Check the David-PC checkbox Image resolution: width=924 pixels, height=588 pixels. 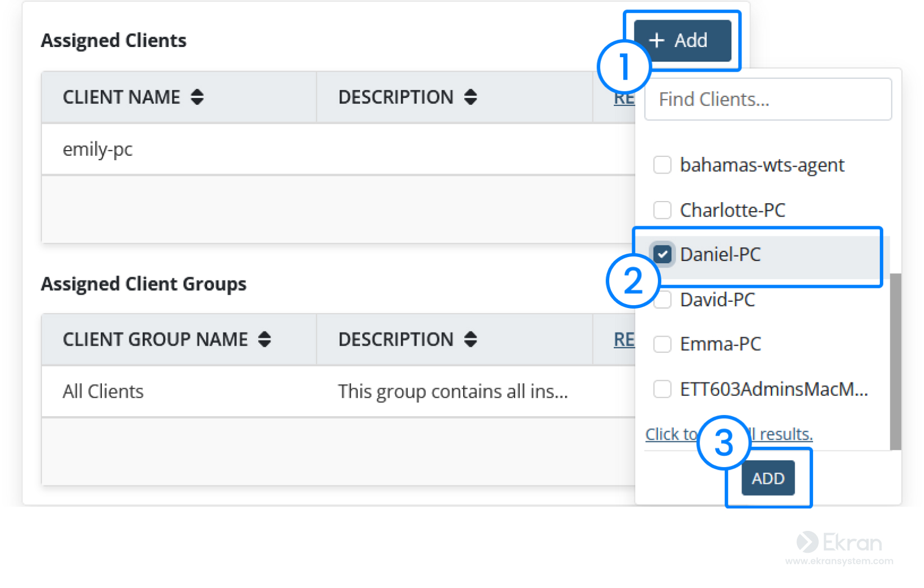[x=664, y=300]
